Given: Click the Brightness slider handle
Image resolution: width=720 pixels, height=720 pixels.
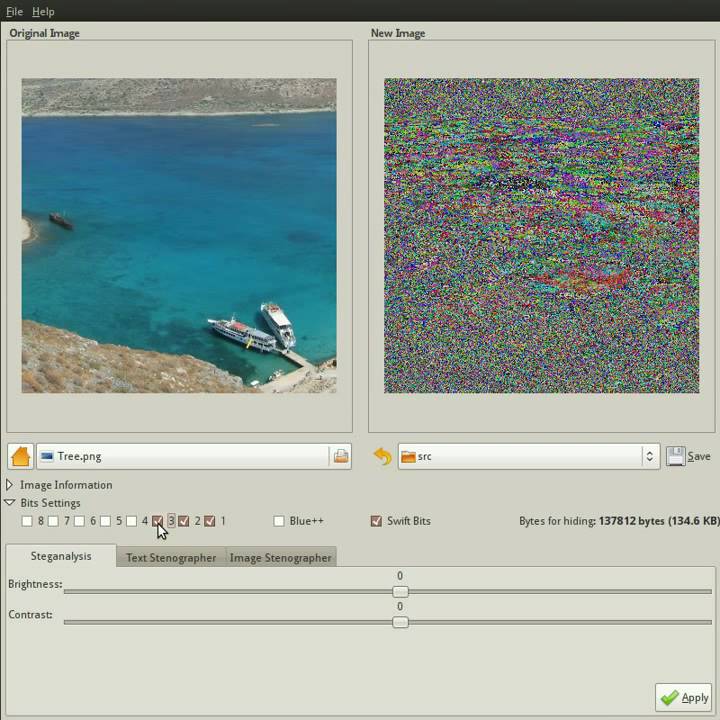Looking at the screenshot, I should click(400, 591).
